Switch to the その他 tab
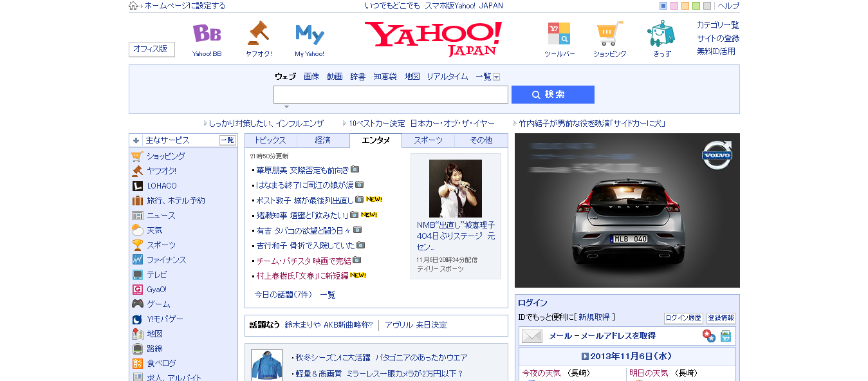Viewport: 868px width, 381px height. [x=481, y=140]
